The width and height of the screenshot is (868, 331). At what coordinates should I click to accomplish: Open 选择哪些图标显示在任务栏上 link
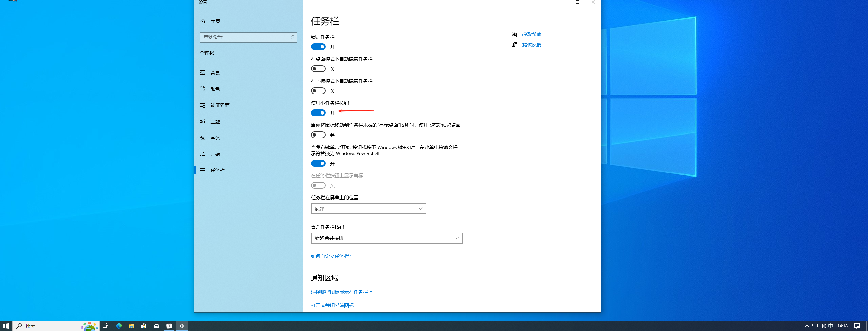(x=341, y=292)
